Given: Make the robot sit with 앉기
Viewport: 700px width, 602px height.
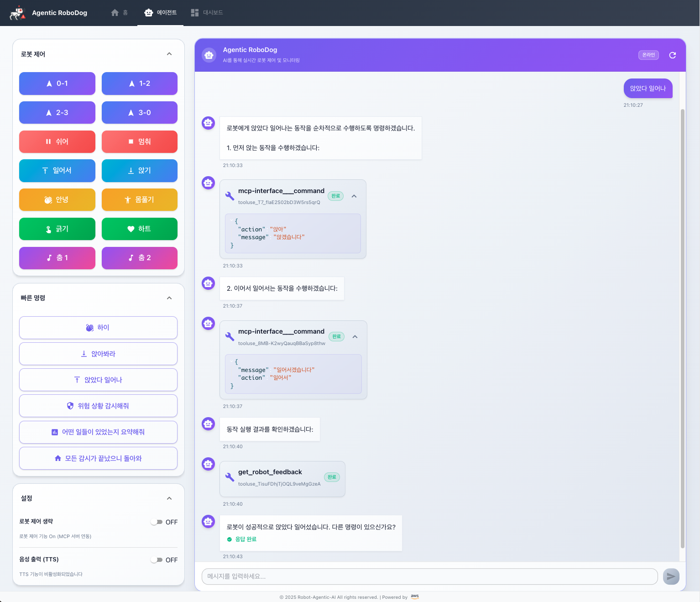Looking at the screenshot, I should point(140,171).
